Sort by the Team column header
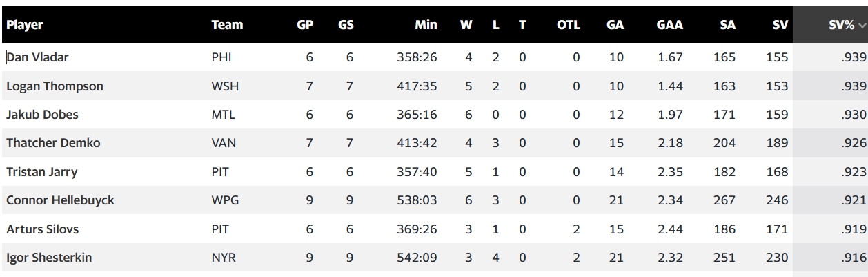Image resolution: width=868 pixels, height=277 pixels. tap(227, 25)
